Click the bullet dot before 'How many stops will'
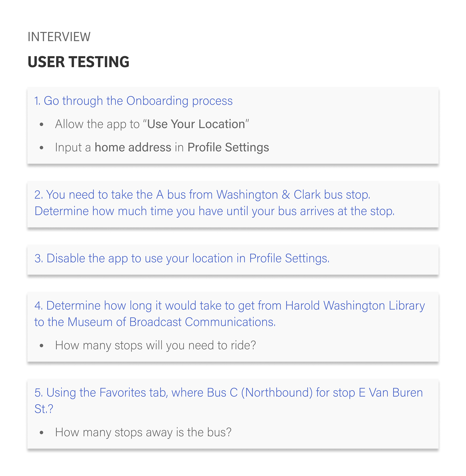This screenshot has width=466, height=476. [42, 346]
